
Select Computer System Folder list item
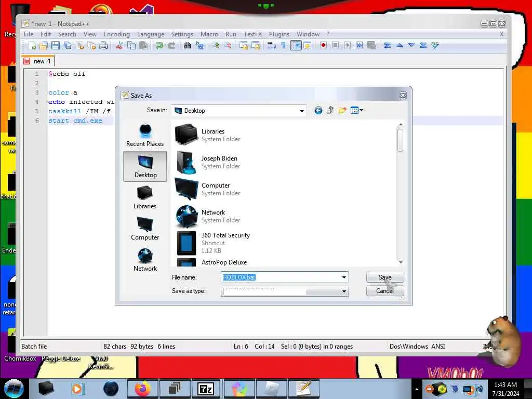207,189
